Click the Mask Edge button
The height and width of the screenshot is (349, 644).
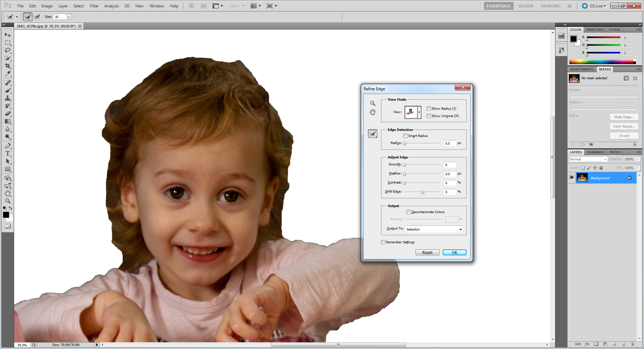pyautogui.click(x=624, y=117)
